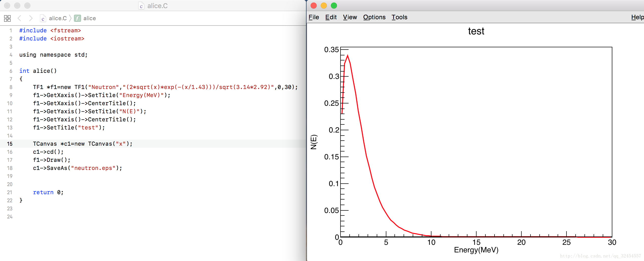Click the y-axis label 0.35
Viewport: 644px width, 261px height.
coord(331,50)
